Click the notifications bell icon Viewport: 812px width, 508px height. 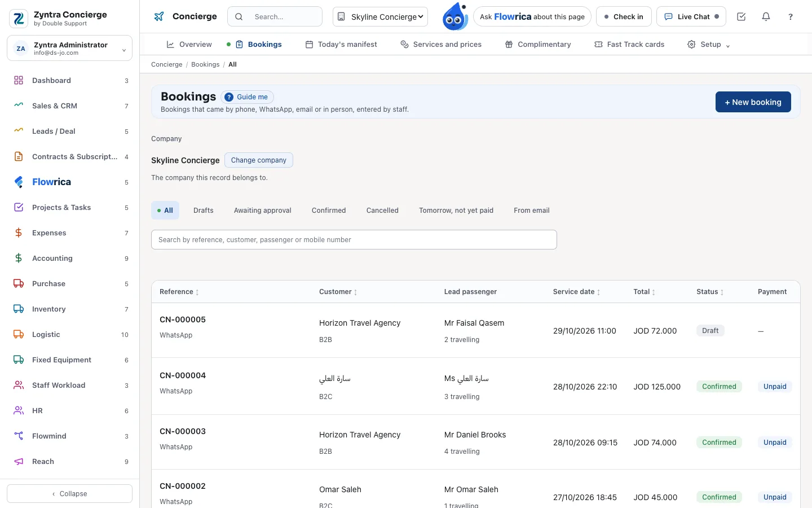coord(766,17)
